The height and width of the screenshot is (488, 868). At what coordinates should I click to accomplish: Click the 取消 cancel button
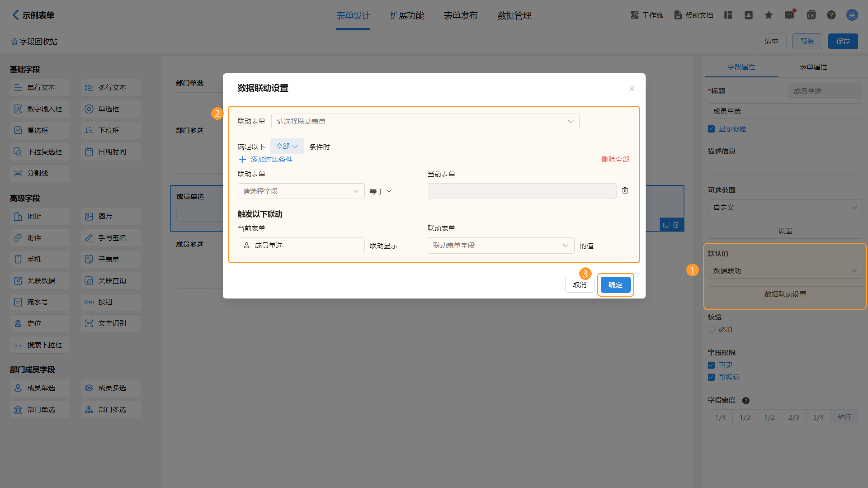pyautogui.click(x=580, y=285)
